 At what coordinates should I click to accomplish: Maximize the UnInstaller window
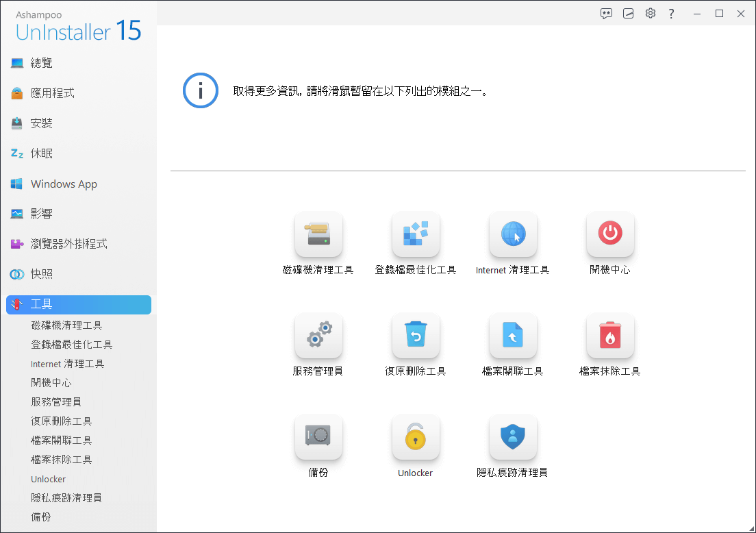coord(719,14)
